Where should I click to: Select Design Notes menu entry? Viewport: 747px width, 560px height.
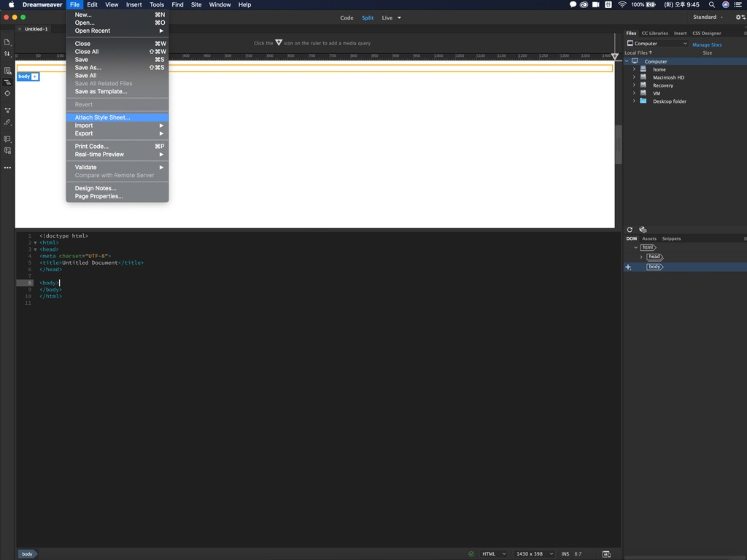point(117,188)
